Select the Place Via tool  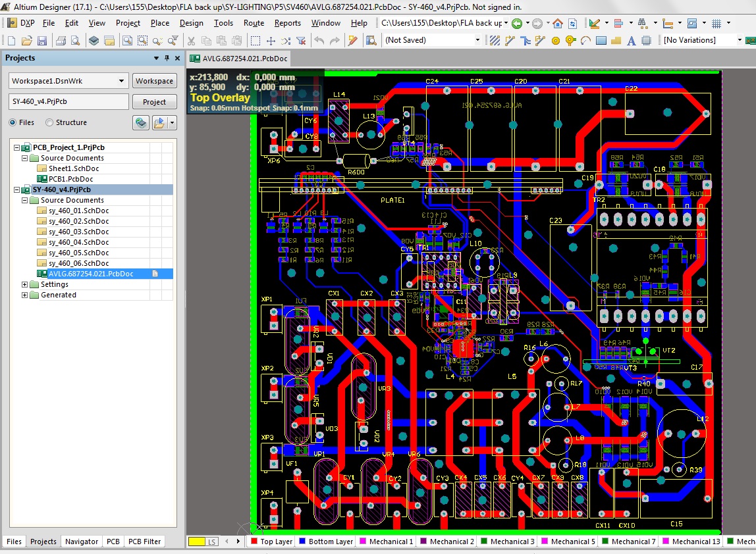[570, 41]
